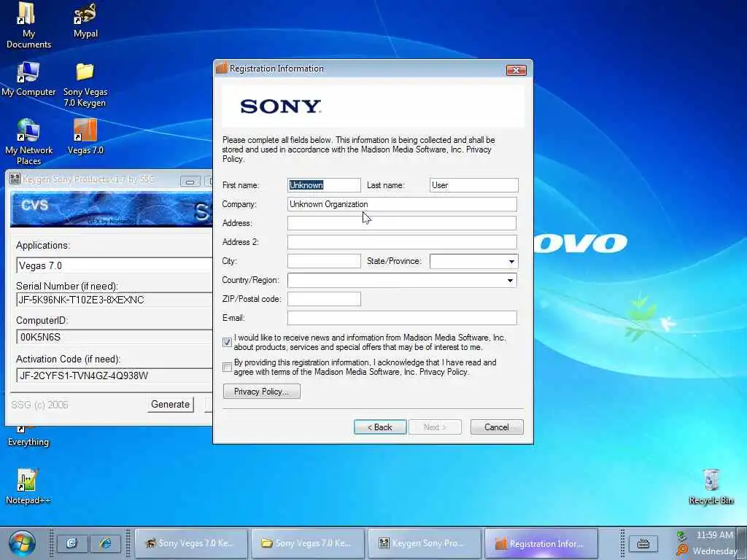Viewport: 747px width, 560px height.
Task: Click the City field
Action: (324, 261)
